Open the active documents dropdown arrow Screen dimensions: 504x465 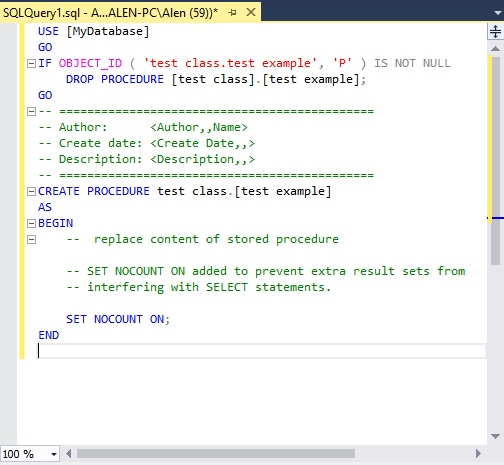point(498,13)
